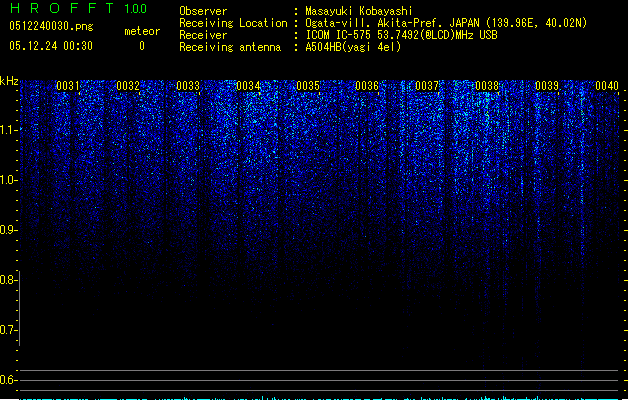The width and height of the screenshot is (629, 400).
Task: Select the 0039 time marker
Action: click(547, 86)
